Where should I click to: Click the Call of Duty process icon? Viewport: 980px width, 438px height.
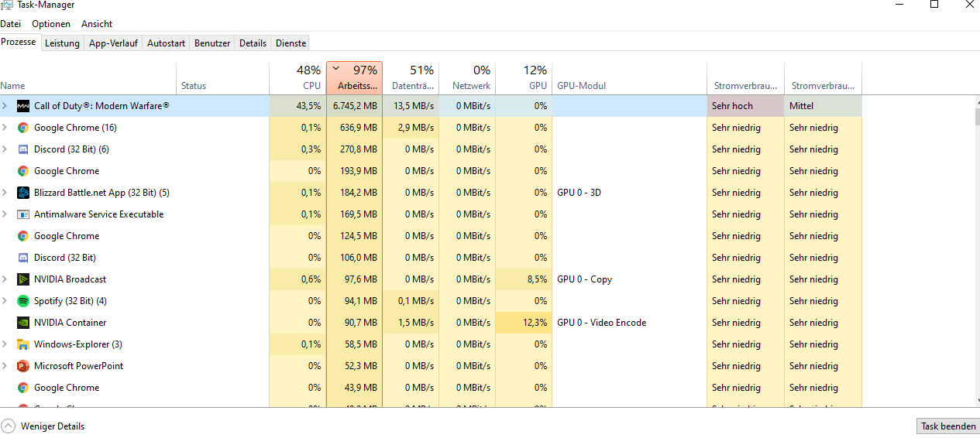coord(23,106)
